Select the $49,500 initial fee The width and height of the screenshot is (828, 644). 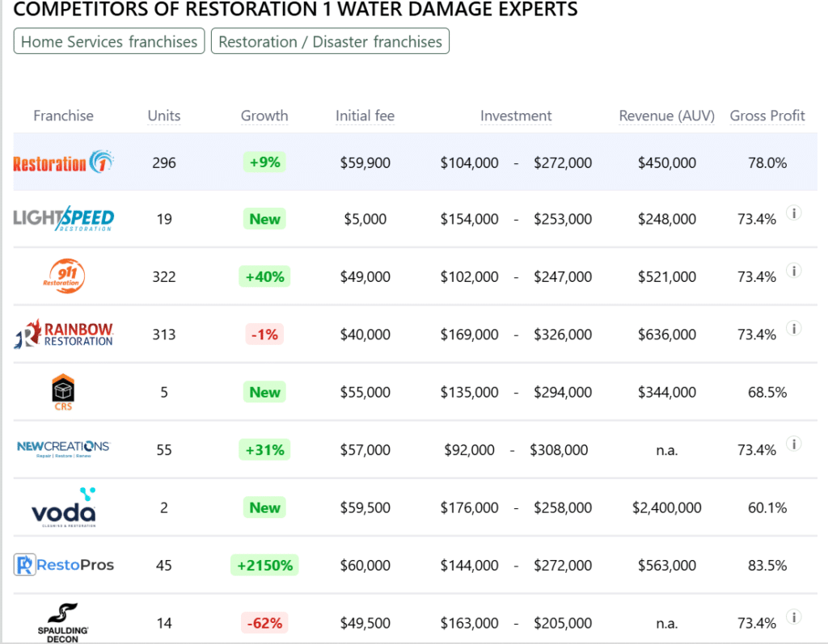point(365,623)
